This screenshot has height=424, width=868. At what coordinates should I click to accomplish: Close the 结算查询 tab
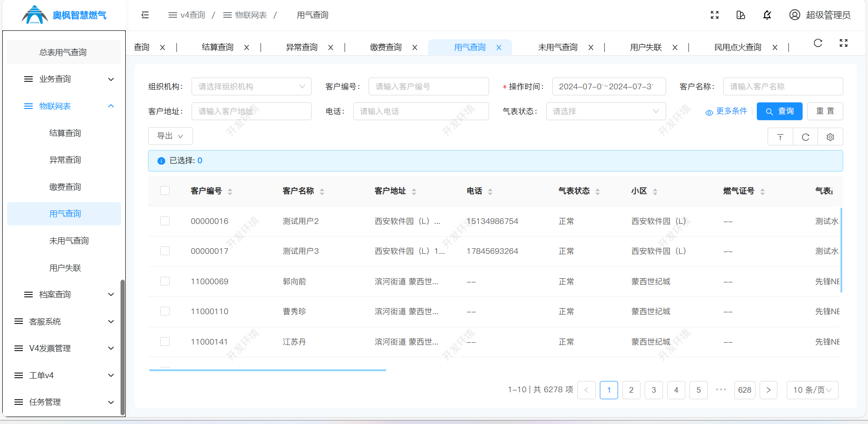point(247,47)
